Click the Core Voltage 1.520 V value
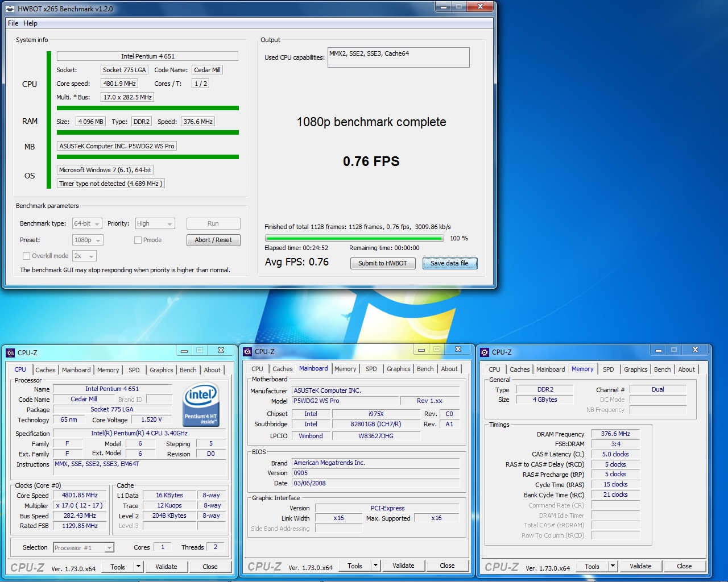The width and height of the screenshot is (728, 582). [151, 420]
